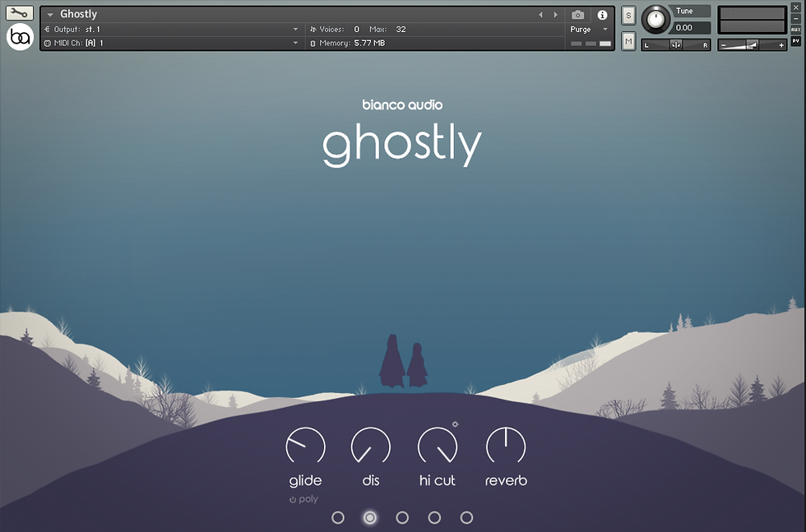Click the dis distortion knob
806x532 pixels.
click(371, 446)
